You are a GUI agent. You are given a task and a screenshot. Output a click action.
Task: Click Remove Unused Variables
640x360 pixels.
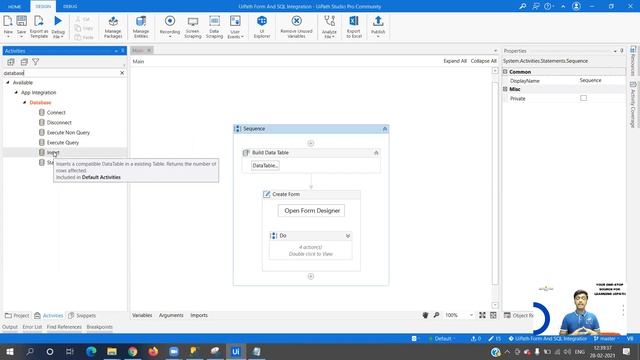point(296,27)
